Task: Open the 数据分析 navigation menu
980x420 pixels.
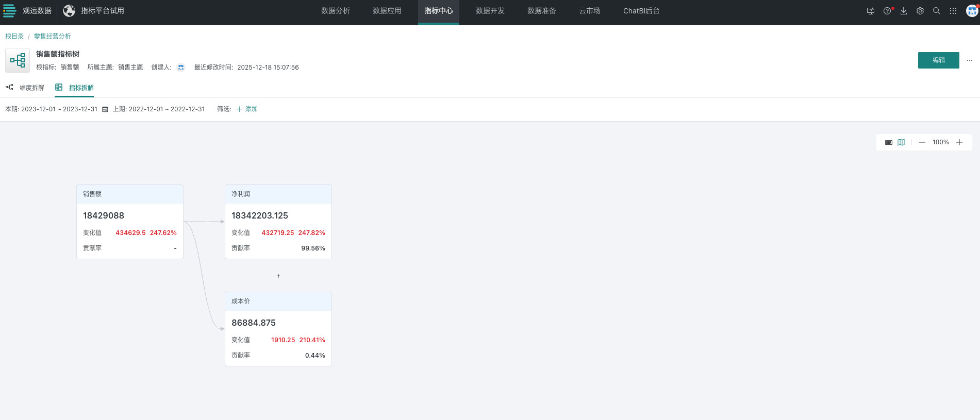Action: click(336, 11)
